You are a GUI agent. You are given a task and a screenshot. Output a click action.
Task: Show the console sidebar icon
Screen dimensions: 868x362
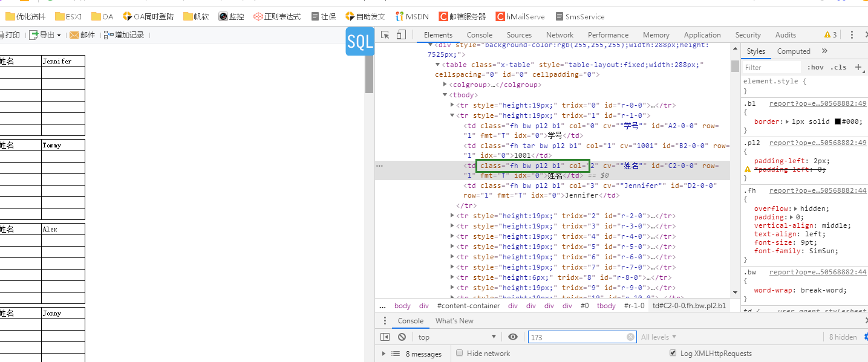pos(385,337)
